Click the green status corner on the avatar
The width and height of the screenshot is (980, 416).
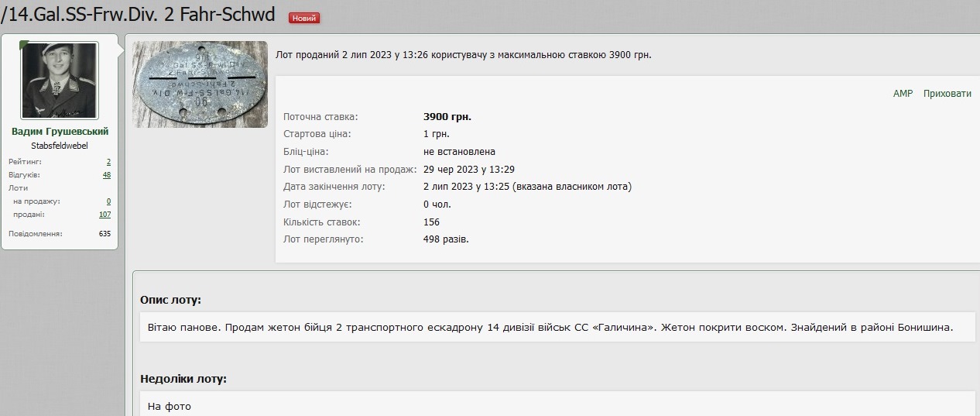[x=24, y=44]
